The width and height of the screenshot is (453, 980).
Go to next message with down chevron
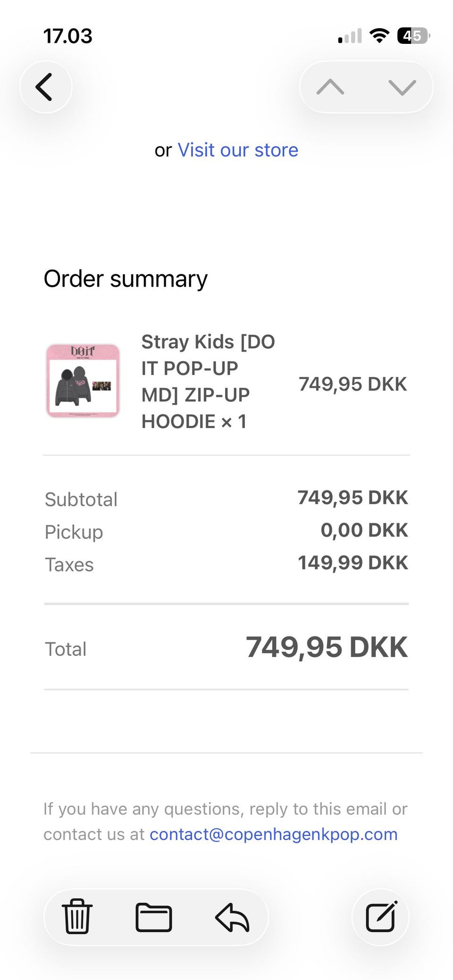pos(402,87)
